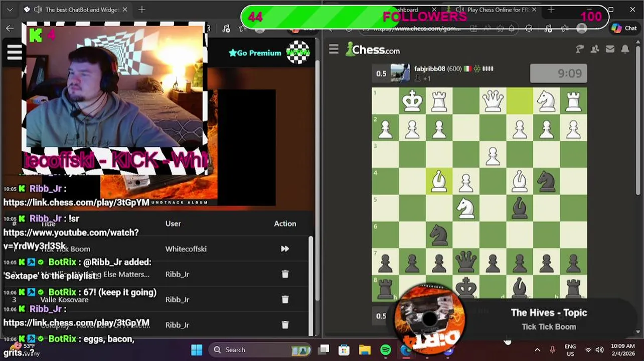Delete the Valle Kosovare playlist entry
The image size is (644, 361).
point(285,299)
